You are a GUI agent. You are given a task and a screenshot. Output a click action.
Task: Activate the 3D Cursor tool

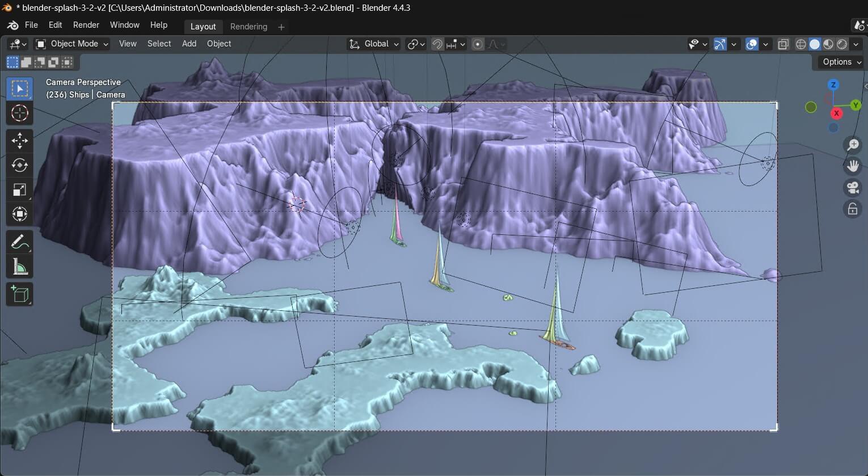pos(20,113)
